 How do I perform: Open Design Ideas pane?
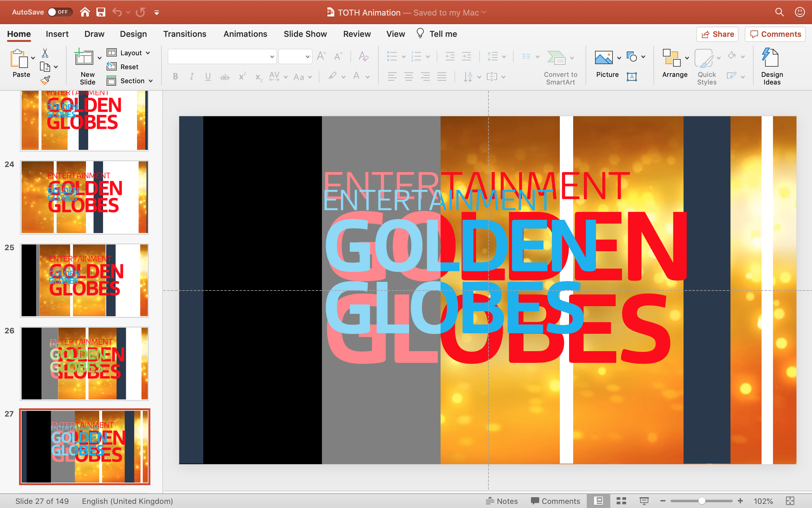[x=772, y=67]
